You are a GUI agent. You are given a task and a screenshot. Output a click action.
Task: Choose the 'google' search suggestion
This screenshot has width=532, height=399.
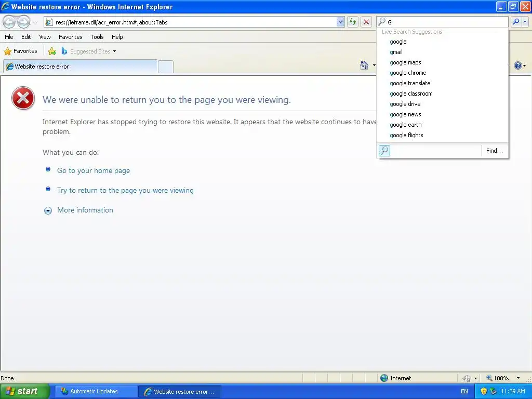[443, 42]
